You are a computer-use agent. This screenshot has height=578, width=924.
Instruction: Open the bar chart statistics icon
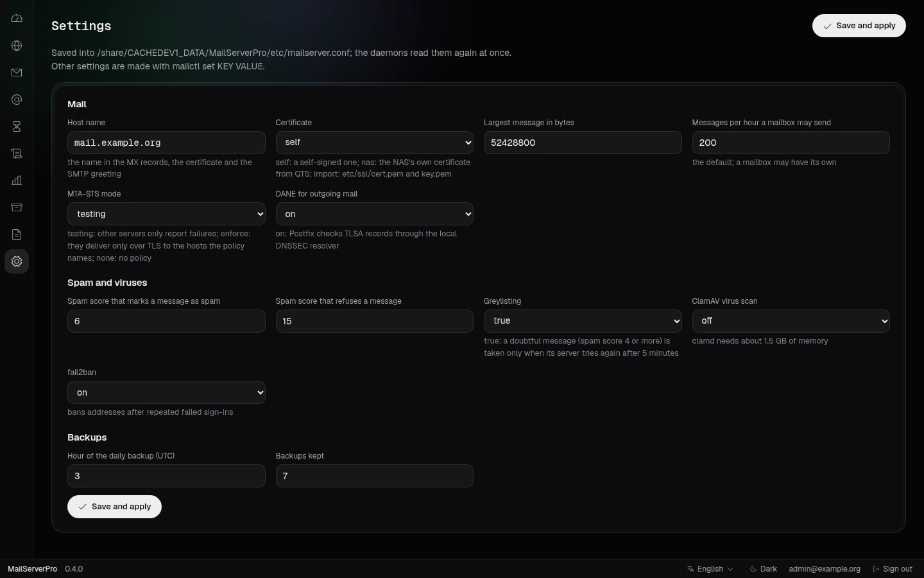pos(17,180)
